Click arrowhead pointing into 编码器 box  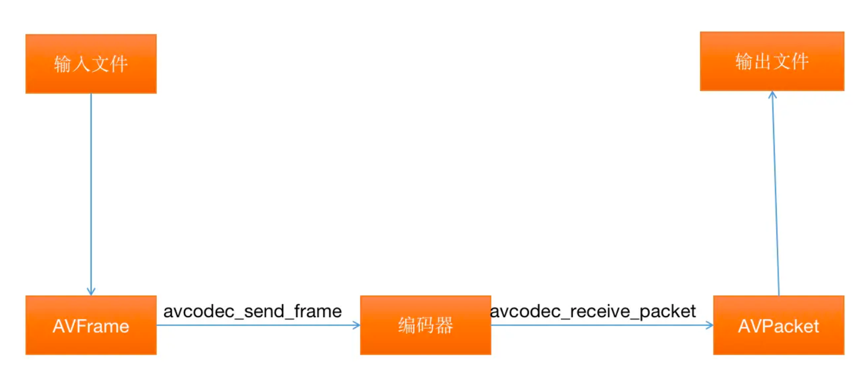pyautogui.click(x=356, y=325)
